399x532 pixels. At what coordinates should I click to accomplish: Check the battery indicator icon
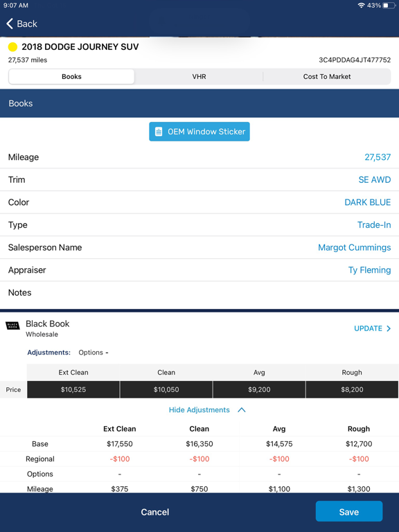pos(389,6)
